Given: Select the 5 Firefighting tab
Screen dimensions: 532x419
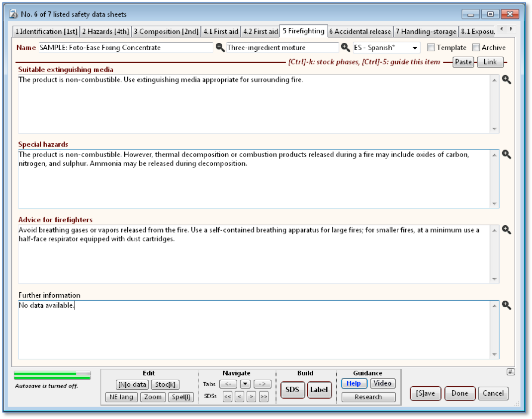Looking at the screenshot, I should (304, 31).
